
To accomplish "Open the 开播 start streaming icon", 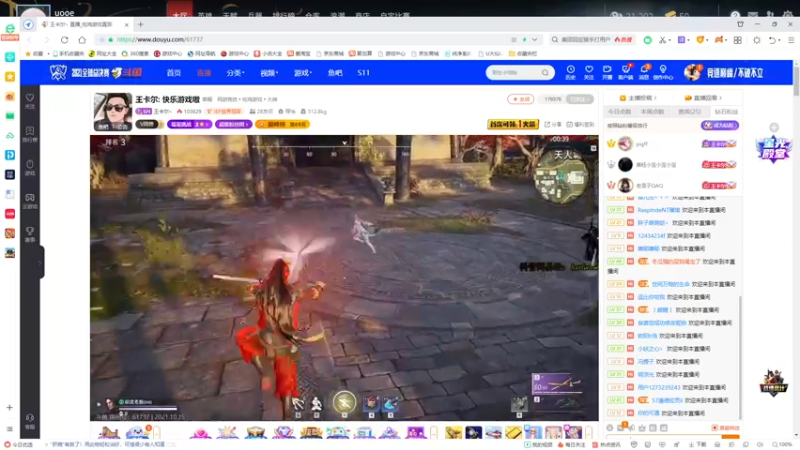I will click(x=607, y=72).
